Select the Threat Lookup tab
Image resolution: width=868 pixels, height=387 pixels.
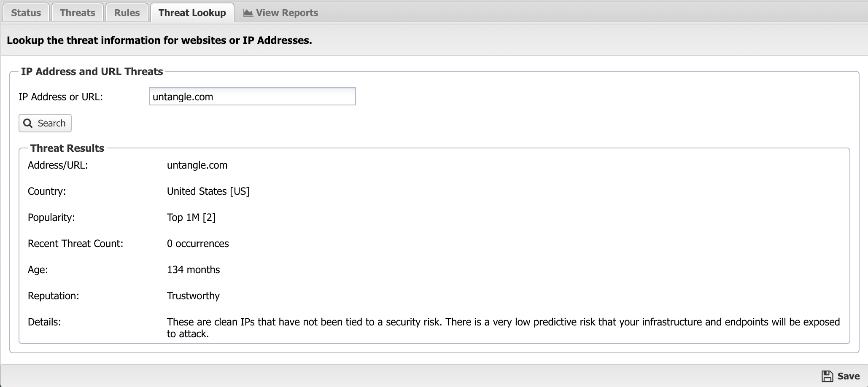(192, 13)
